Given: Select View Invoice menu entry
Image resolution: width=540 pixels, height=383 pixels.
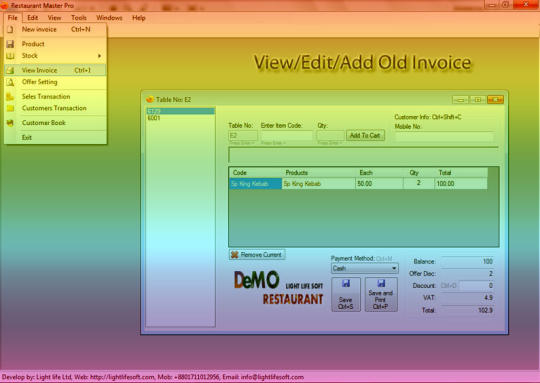Looking at the screenshot, I should point(55,70).
